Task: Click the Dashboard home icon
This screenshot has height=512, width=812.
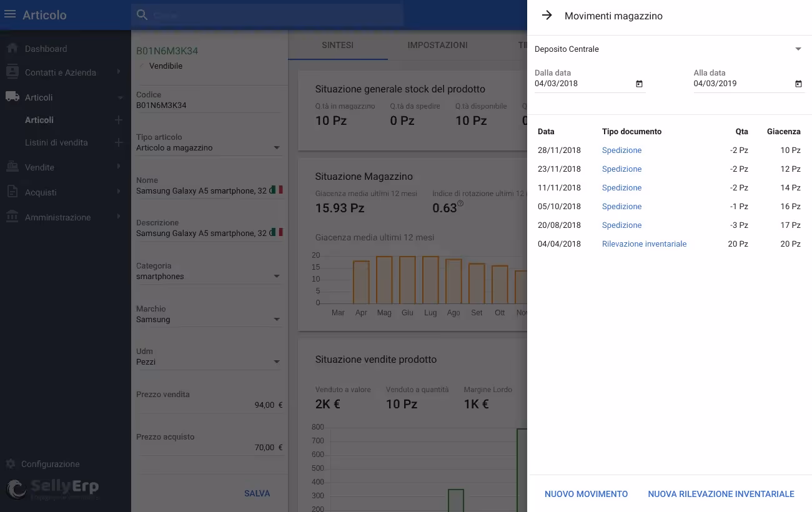Action: 12,49
